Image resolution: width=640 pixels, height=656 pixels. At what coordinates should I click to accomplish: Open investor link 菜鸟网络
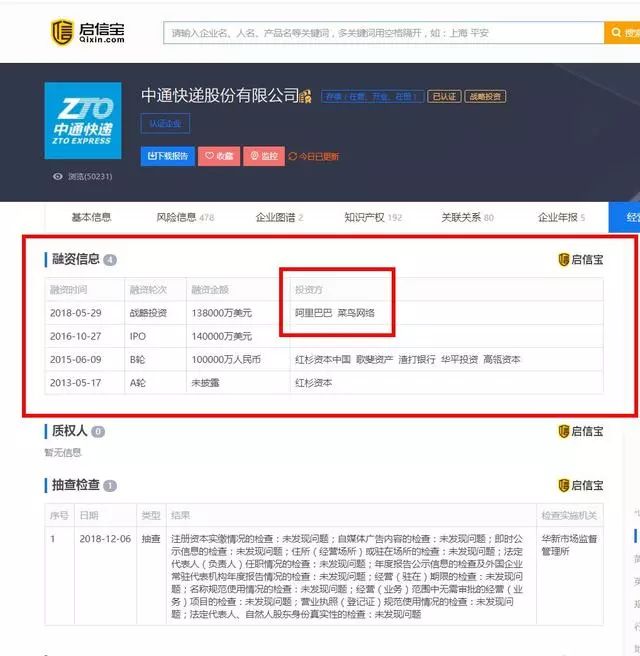356,313
